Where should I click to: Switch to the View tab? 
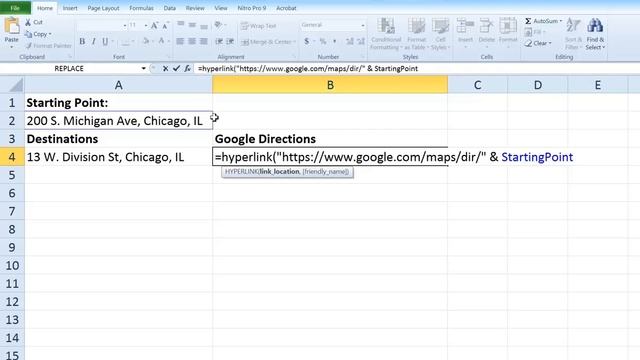[x=221, y=8]
